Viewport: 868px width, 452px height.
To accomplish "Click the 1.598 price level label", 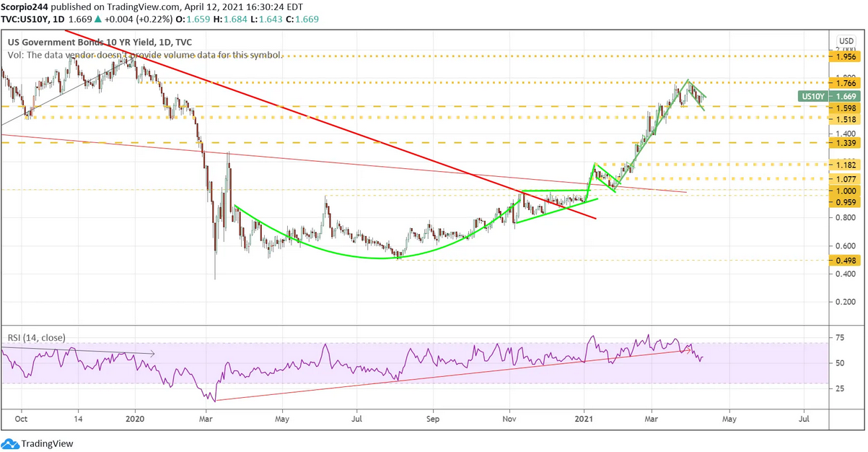I will point(846,107).
